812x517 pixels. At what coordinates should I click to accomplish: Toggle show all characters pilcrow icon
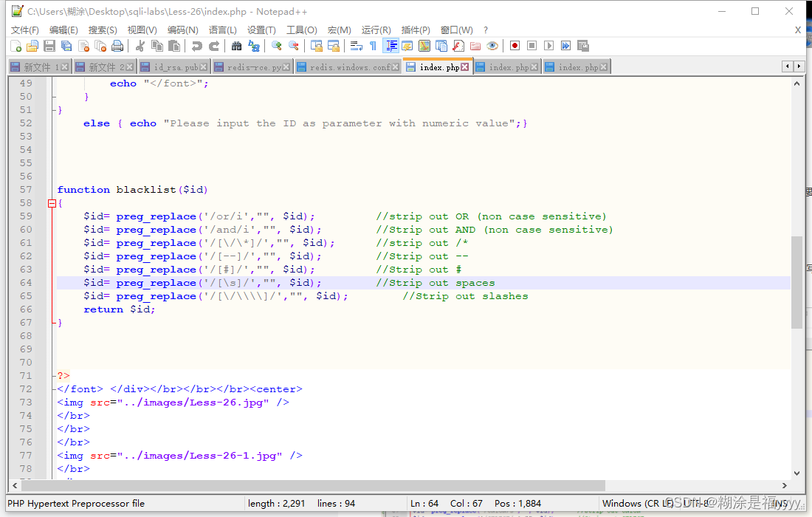373,46
